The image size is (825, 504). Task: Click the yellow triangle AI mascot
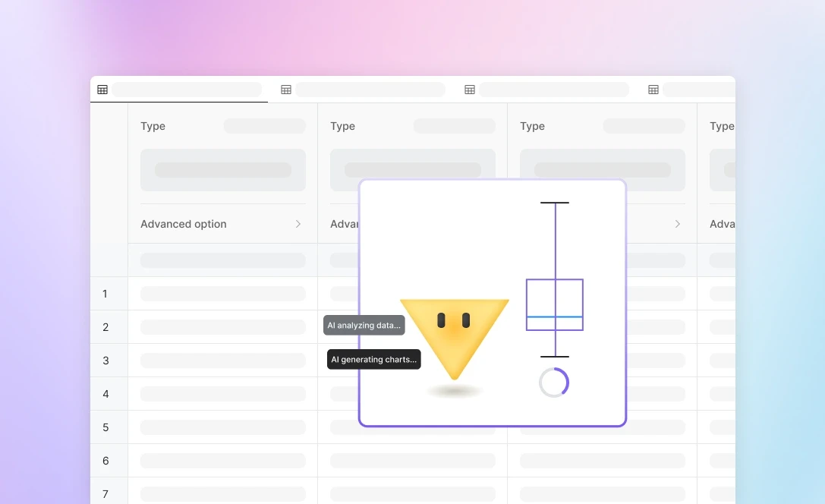455,339
